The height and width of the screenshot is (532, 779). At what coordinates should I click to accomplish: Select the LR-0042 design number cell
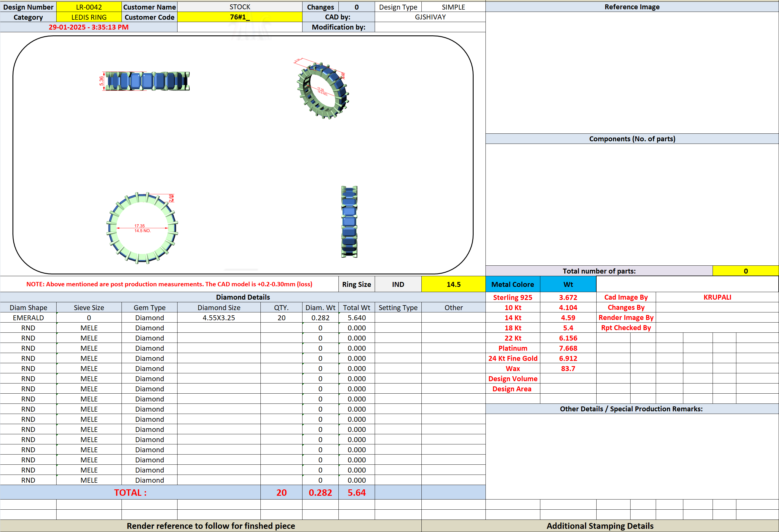(x=89, y=7)
